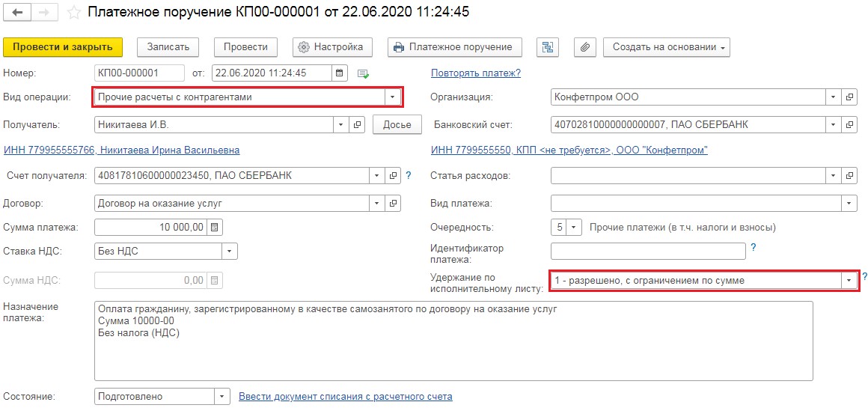
Task: Expand Вид операции dropdown
Action: point(392,97)
